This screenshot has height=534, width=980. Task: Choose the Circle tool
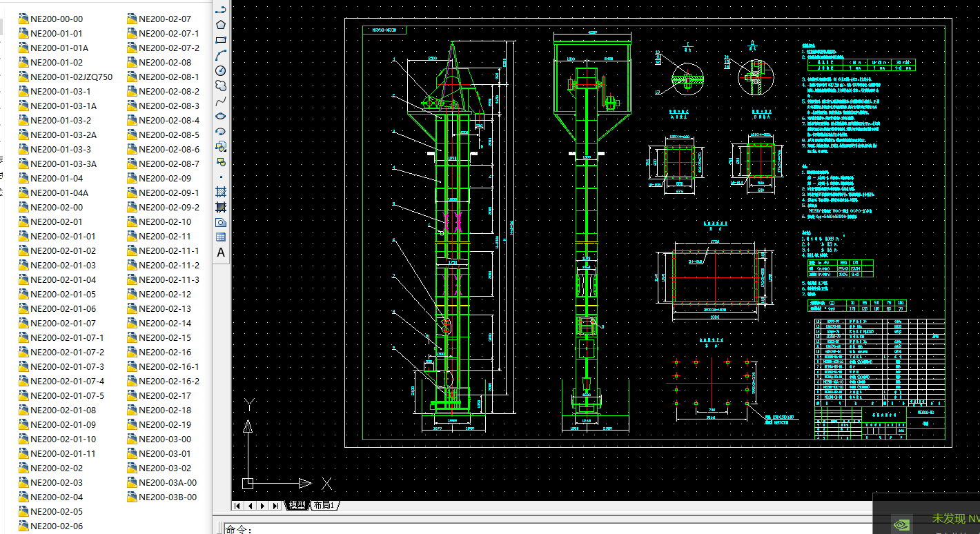[x=221, y=70]
